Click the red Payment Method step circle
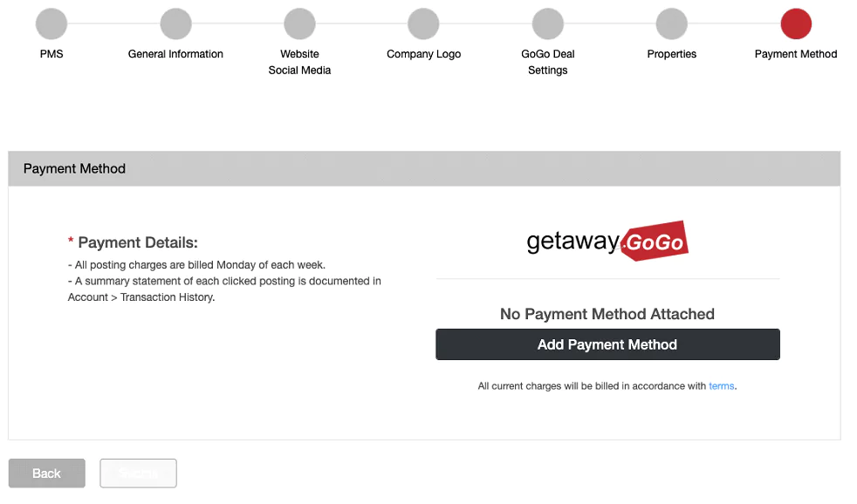857x504 pixels. coord(796,24)
